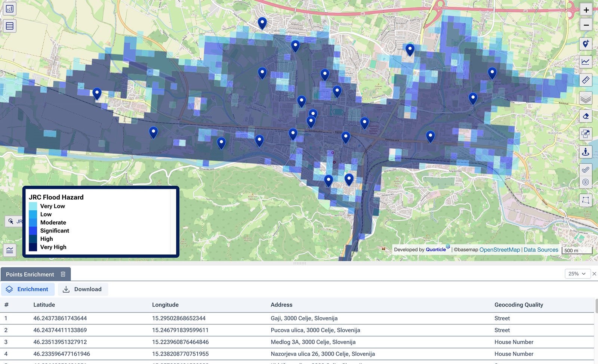Select the rectangular area selection tool
The width and height of the screenshot is (598, 364).
(x=585, y=201)
